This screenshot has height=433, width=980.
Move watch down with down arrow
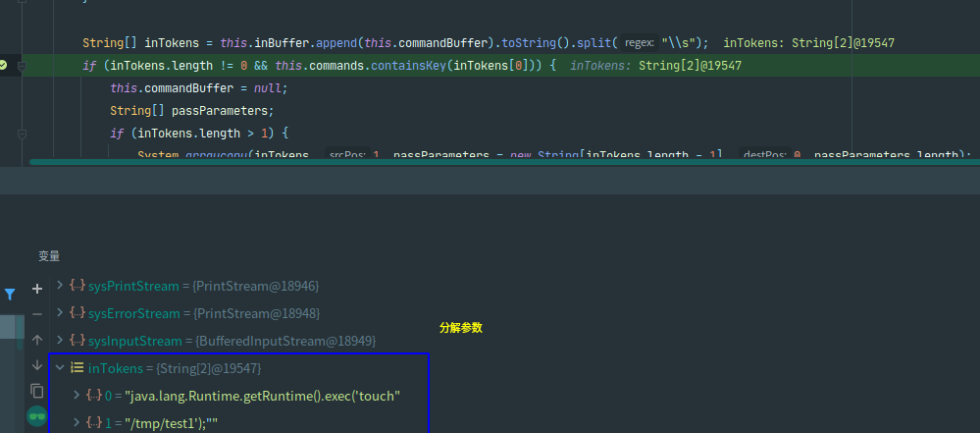point(37,364)
